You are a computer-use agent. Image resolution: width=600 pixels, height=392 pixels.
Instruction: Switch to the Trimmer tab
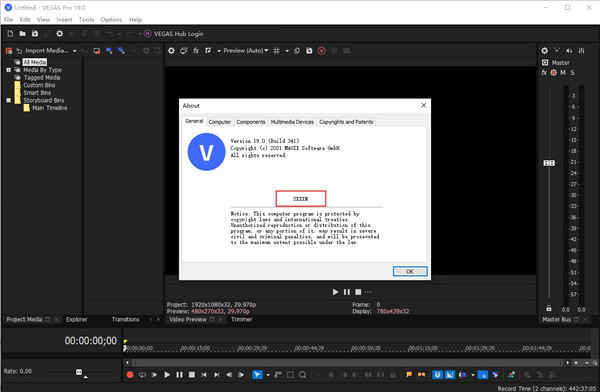click(241, 319)
